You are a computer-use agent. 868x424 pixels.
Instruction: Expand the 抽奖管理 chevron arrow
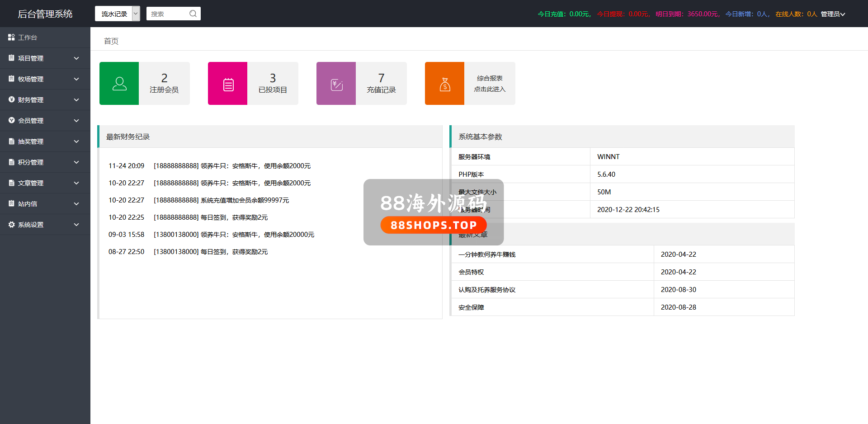pos(76,141)
